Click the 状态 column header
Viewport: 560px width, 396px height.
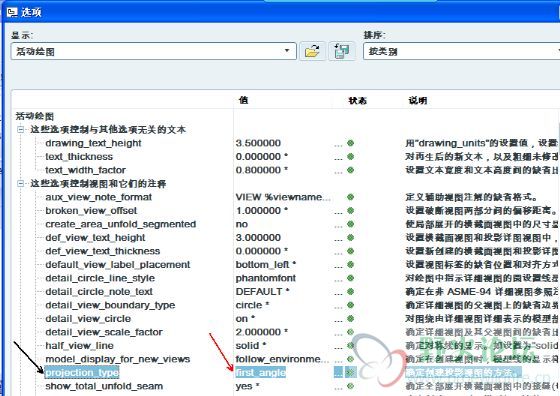coord(358,101)
